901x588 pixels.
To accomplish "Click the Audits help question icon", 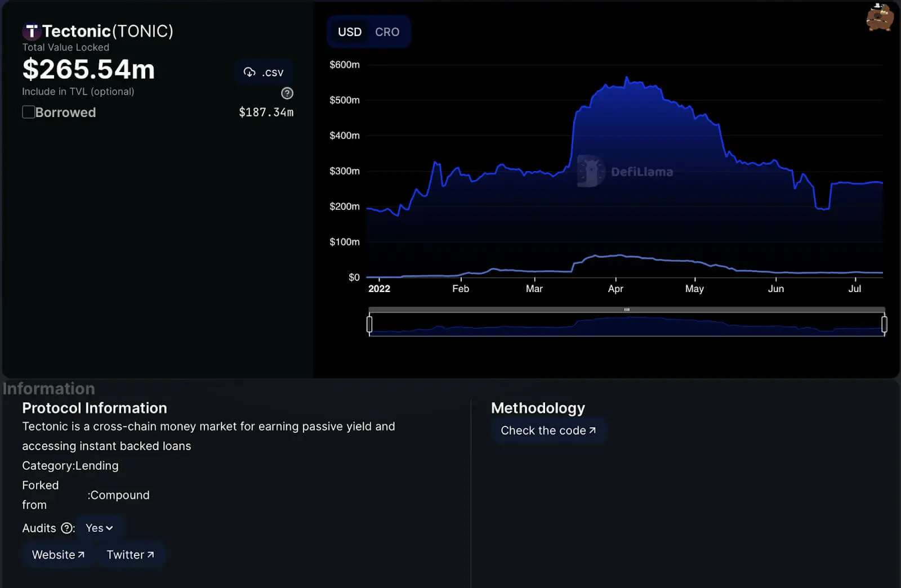I will pyautogui.click(x=67, y=528).
